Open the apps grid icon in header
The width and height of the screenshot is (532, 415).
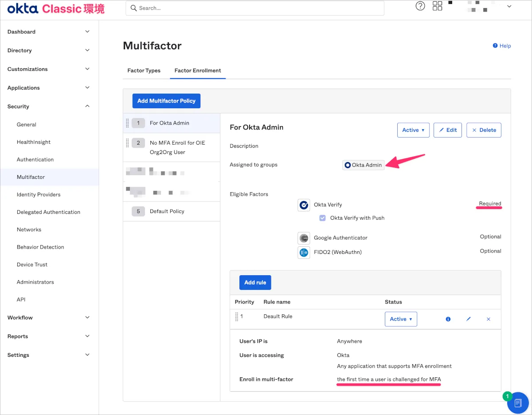pos(438,6)
